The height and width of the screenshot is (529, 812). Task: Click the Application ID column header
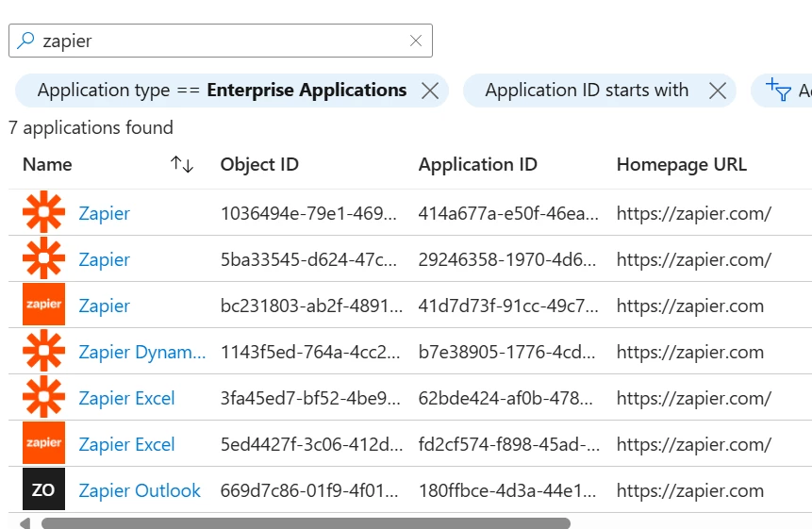point(477,165)
